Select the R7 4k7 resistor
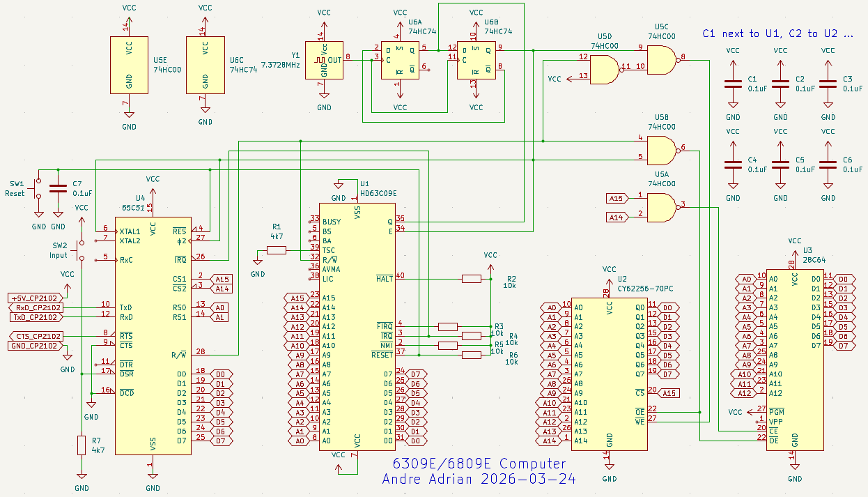The width and height of the screenshot is (868, 497). click(x=82, y=446)
